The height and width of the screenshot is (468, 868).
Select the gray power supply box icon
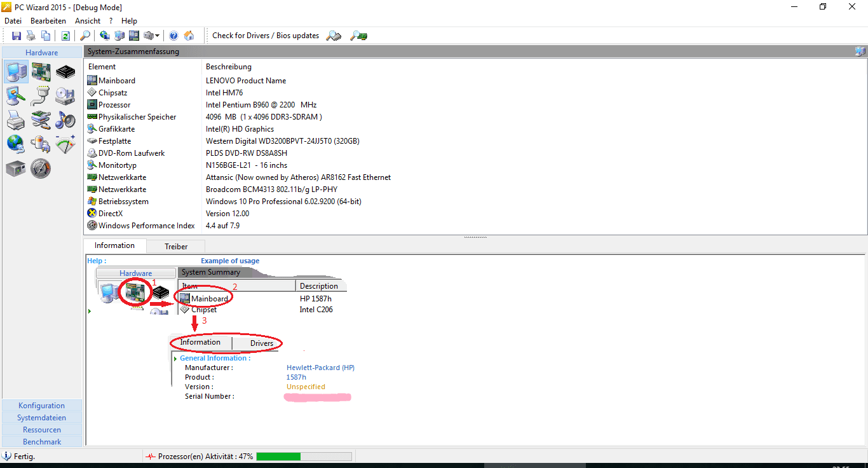tap(16, 169)
